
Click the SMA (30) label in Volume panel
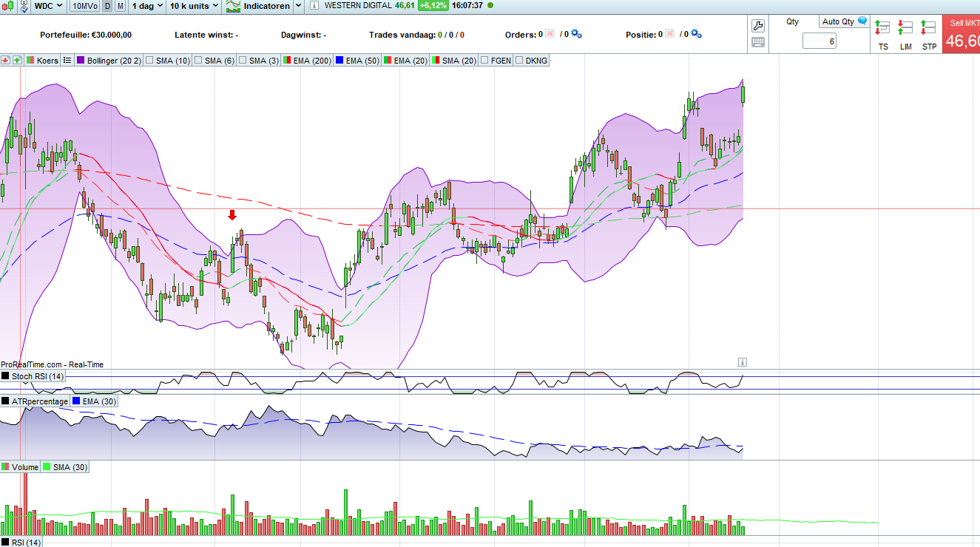70,467
